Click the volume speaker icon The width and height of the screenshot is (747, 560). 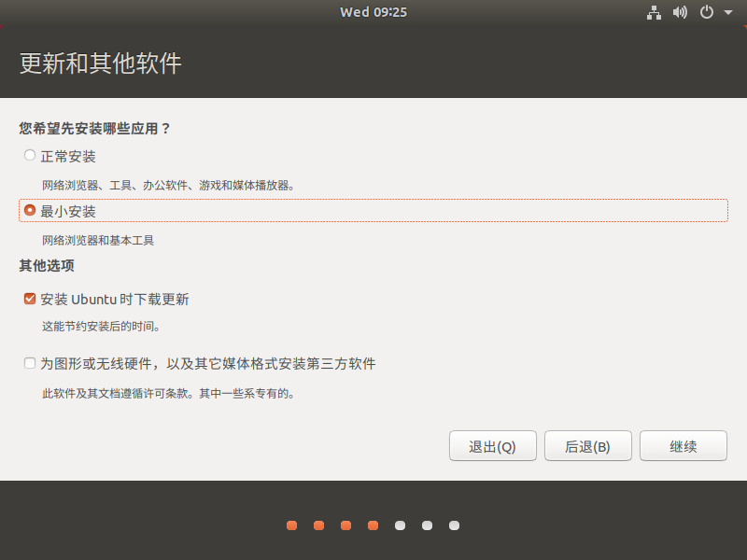[x=680, y=12]
